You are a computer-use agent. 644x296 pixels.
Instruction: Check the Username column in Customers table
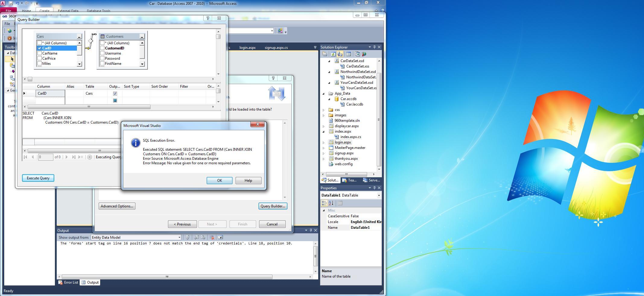tap(102, 53)
